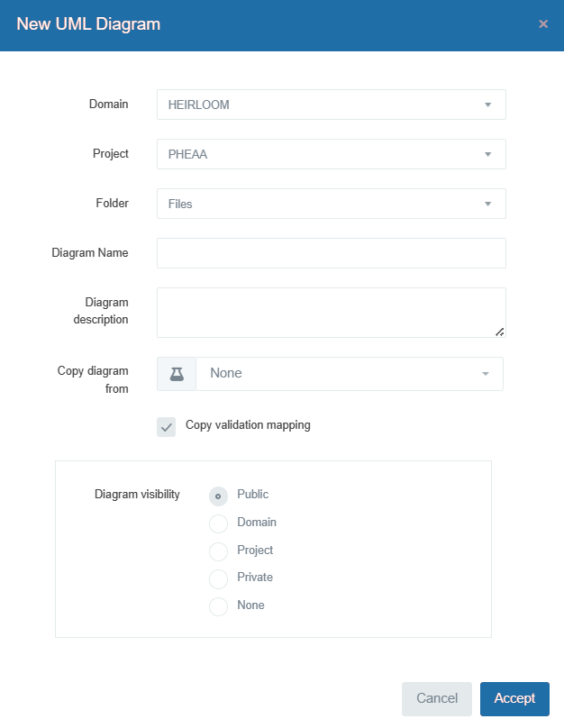This screenshot has height=728, width=564.
Task: Close the New UML Diagram dialog
Action: click(x=543, y=24)
